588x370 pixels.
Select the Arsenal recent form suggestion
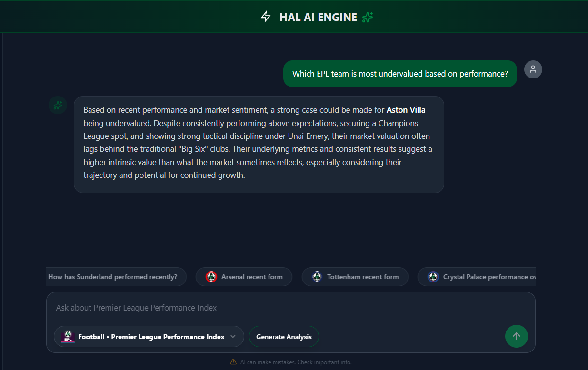point(243,277)
